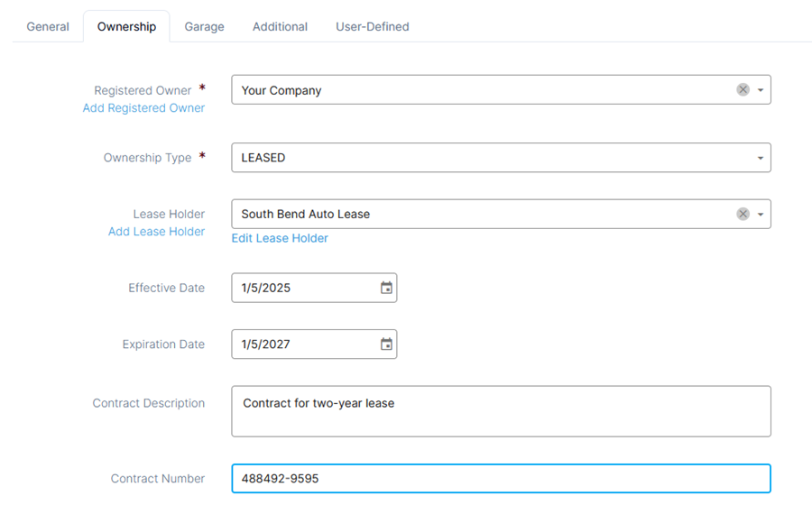Image resolution: width=812 pixels, height=505 pixels.
Task: Open the Effective Date calendar picker
Action: point(386,288)
